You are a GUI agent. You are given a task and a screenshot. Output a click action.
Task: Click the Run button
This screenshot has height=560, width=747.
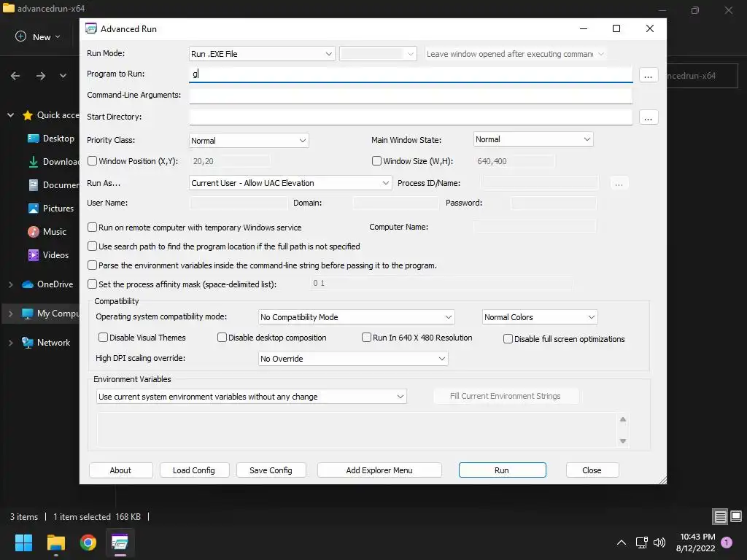(x=502, y=470)
